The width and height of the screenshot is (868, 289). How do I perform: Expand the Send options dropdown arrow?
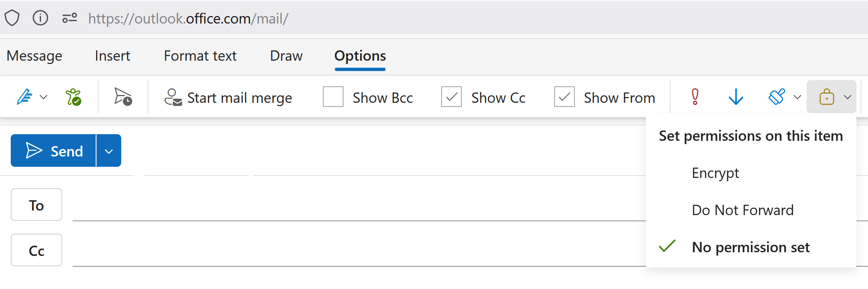[x=109, y=151]
